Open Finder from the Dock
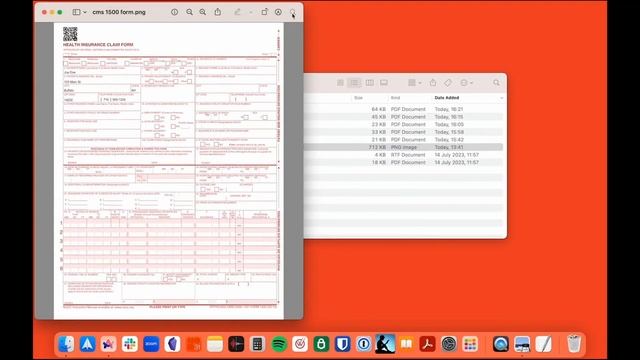This screenshot has width=640, height=360. tap(66, 344)
